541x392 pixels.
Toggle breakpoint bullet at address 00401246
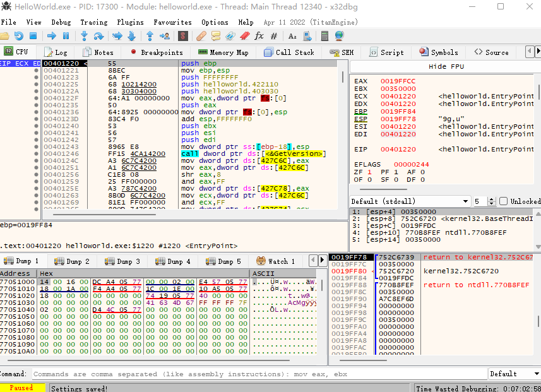[36, 153]
